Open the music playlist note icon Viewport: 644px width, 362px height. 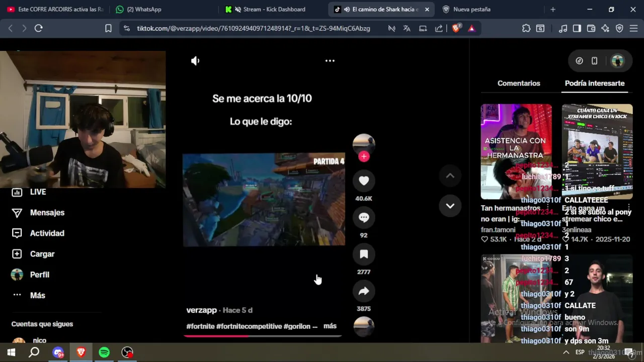pyautogui.click(x=563, y=29)
